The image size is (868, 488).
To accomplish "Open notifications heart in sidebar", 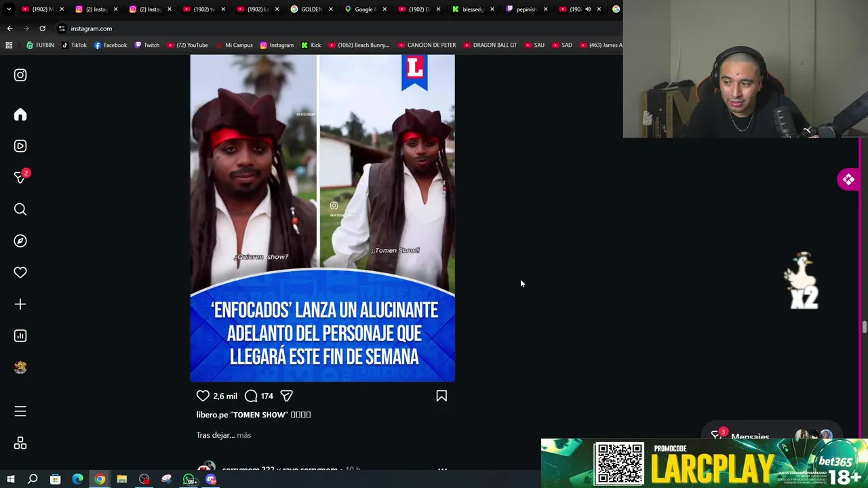I will [20, 272].
